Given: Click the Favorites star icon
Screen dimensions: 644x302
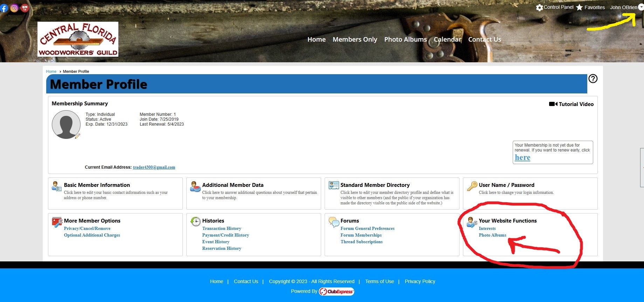Looking at the screenshot, I should tap(580, 7).
